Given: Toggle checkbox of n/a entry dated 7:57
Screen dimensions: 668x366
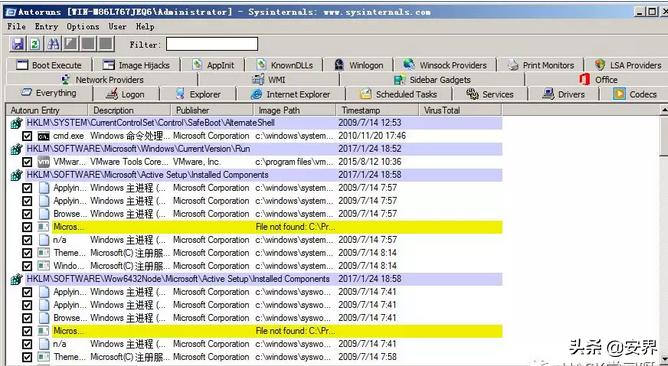Looking at the screenshot, I should [27, 240].
